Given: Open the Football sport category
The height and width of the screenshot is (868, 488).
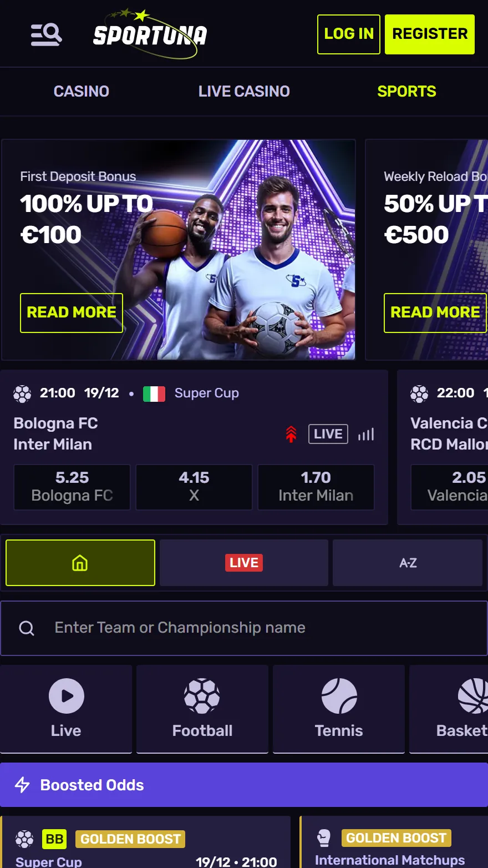Looking at the screenshot, I should point(202,709).
